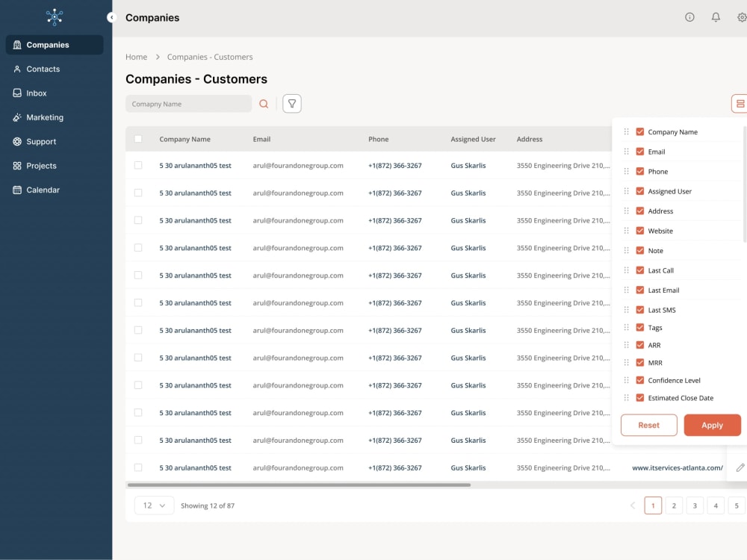Viewport: 747px width, 560px height.
Task: Open Projects from the sidebar
Action: pos(41,165)
